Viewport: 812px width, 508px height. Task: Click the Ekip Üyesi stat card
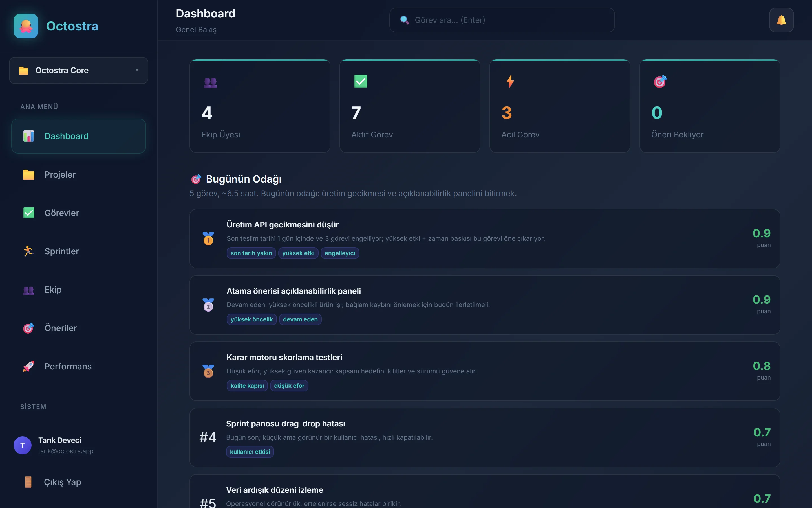[260, 106]
